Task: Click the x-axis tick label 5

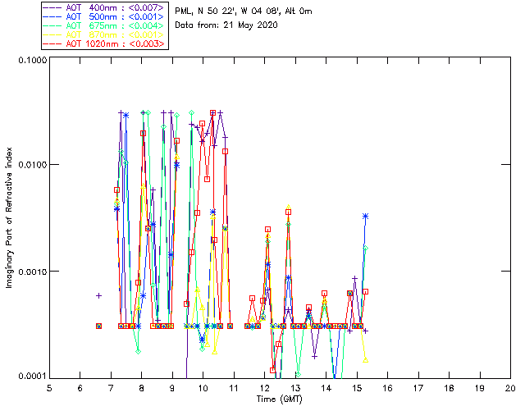Action: tap(49, 388)
